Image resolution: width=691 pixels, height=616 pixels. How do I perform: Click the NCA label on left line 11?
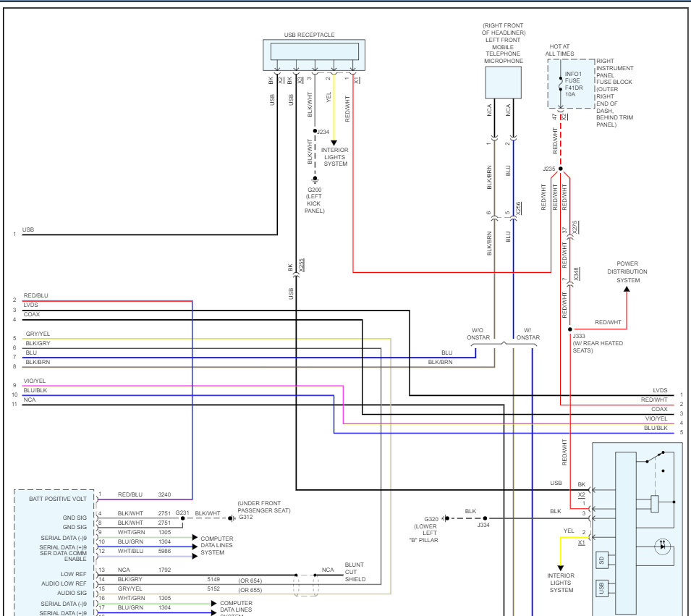(x=30, y=400)
